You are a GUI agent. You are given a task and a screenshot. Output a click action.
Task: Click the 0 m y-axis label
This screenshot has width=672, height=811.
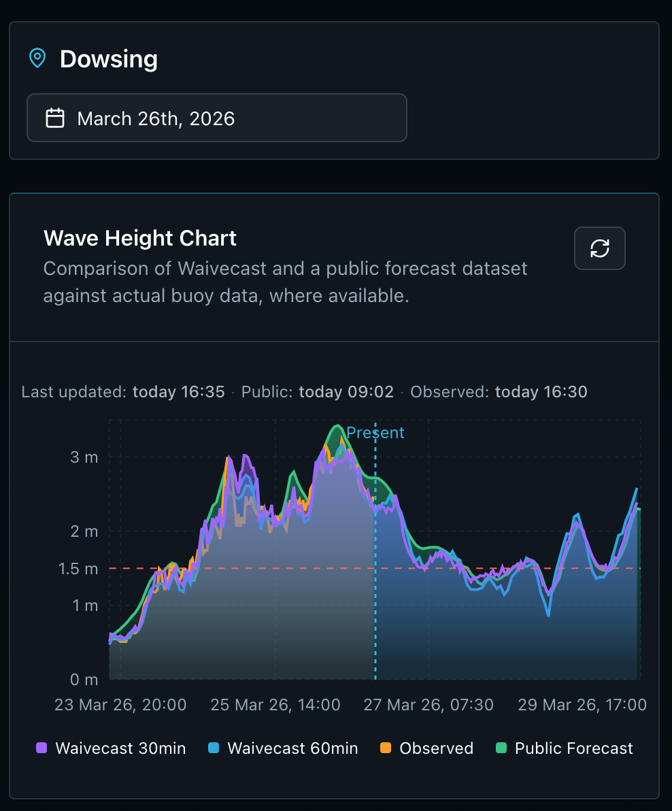coord(84,680)
